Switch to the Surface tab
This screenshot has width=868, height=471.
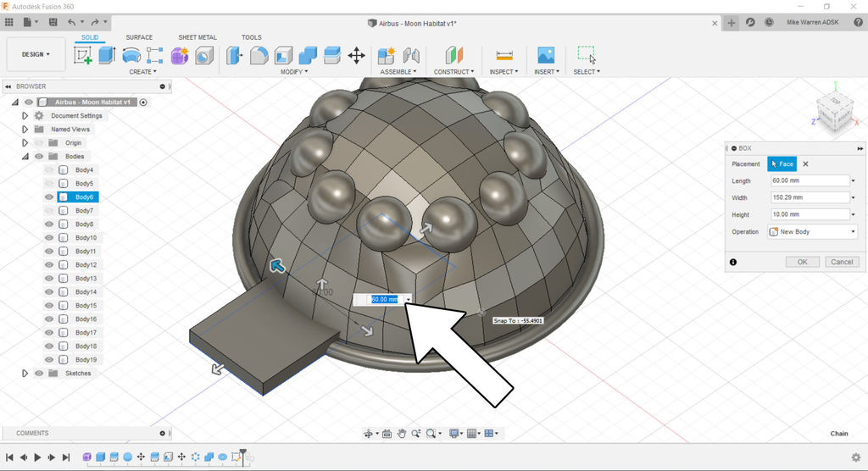[139, 37]
